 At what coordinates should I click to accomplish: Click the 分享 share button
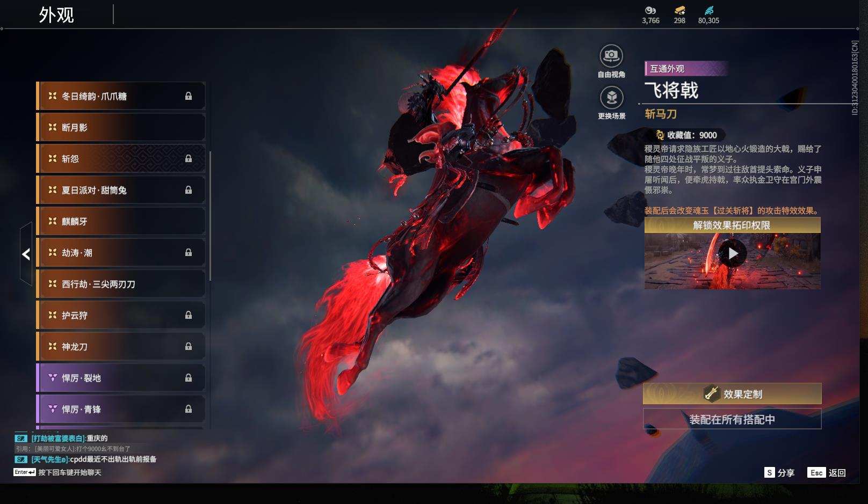tap(779, 473)
